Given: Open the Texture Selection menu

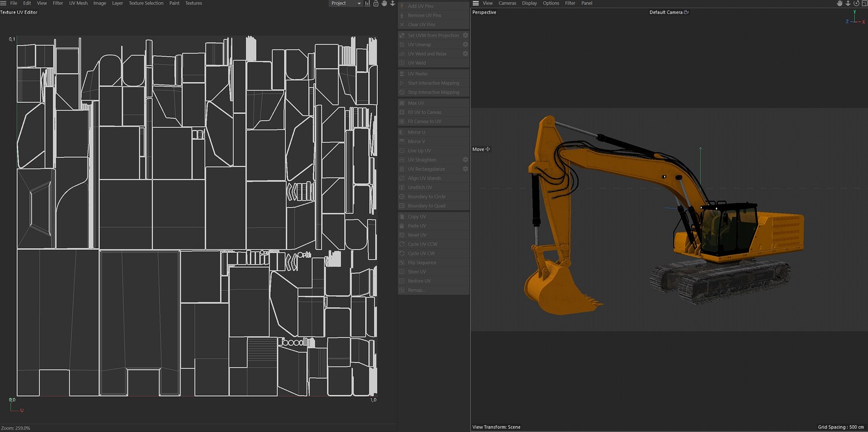Looking at the screenshot, I should click(146, 3).
